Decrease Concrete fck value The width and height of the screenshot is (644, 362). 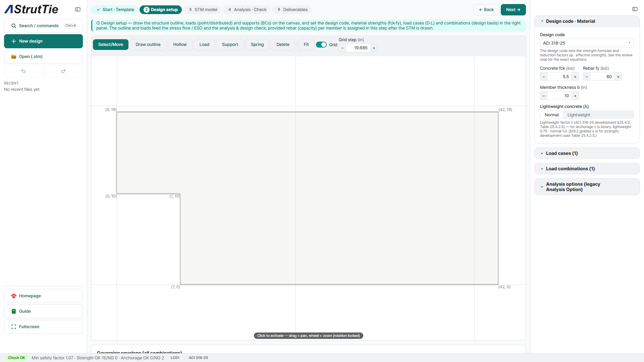[544, 77]
